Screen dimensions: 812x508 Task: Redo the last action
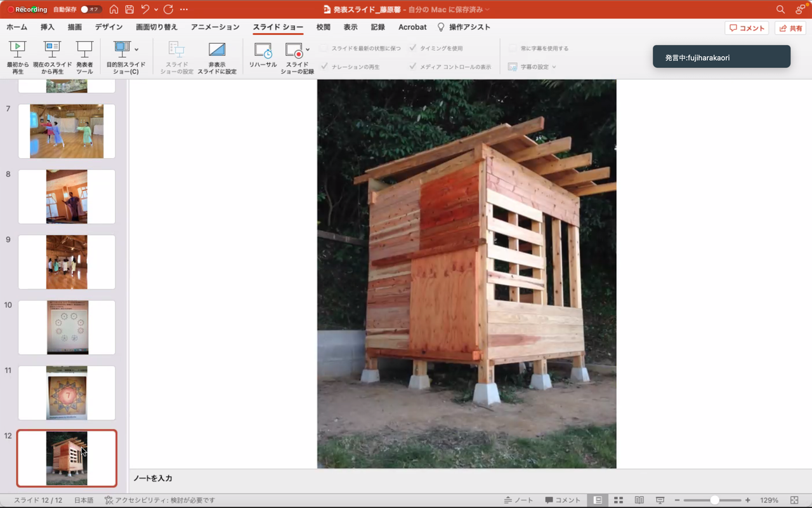click(168, 10)
